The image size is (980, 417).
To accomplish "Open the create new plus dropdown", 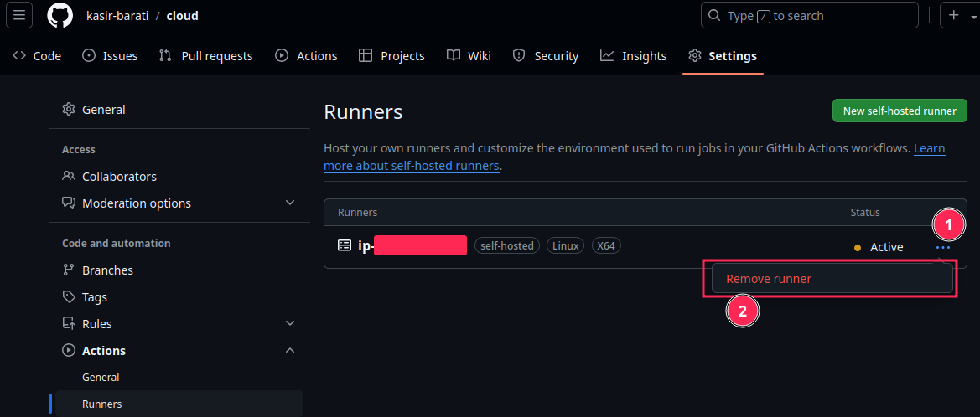I will coord(959,16).
